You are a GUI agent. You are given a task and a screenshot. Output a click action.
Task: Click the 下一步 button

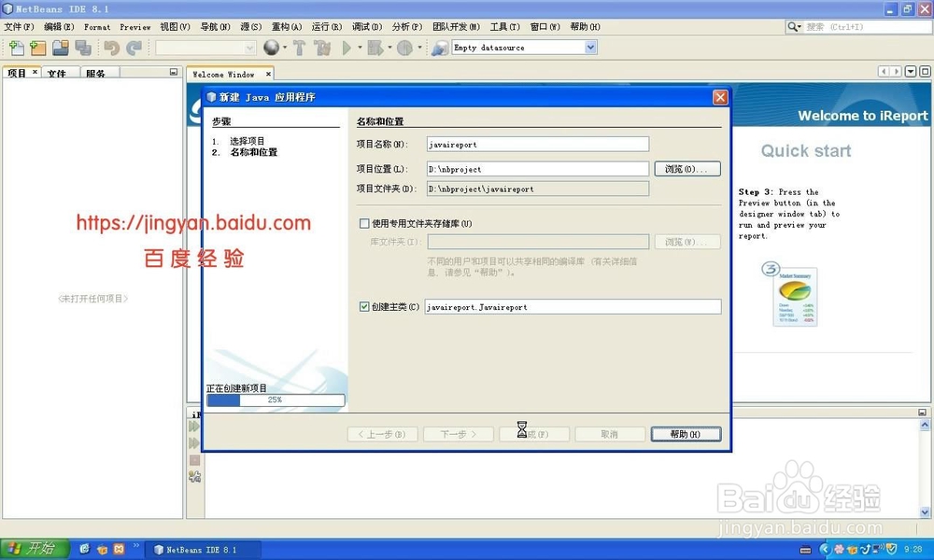point(458,434)
